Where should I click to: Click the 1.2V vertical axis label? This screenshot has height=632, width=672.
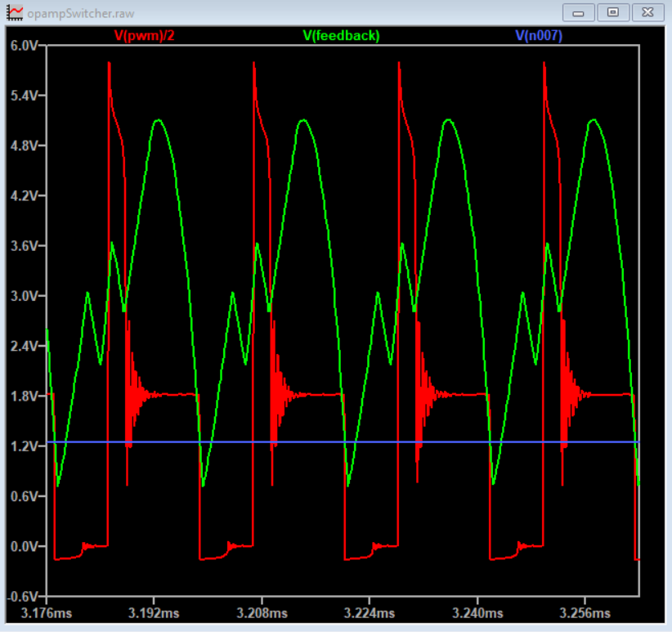24,446
